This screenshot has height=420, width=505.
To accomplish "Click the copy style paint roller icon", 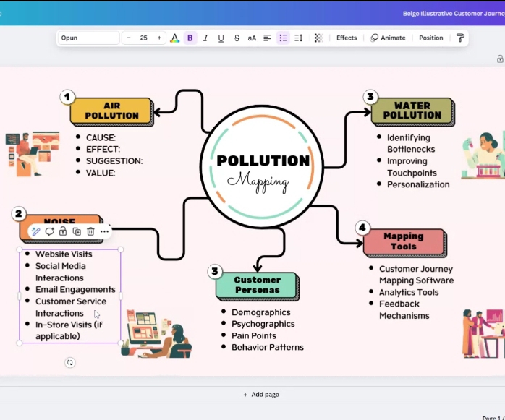I will (460, 38).
